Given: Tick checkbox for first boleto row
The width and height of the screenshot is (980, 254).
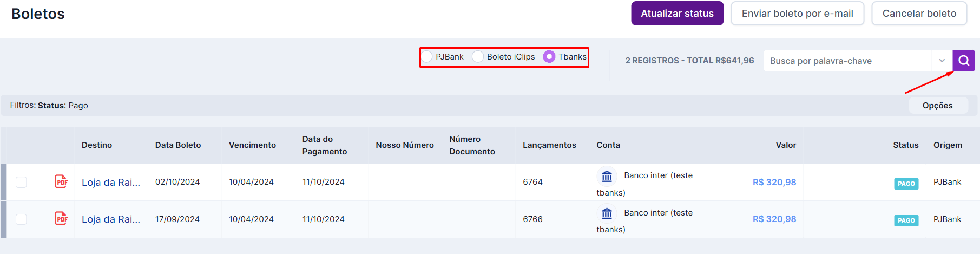Looking at the screenshot, I should (21, 182).
